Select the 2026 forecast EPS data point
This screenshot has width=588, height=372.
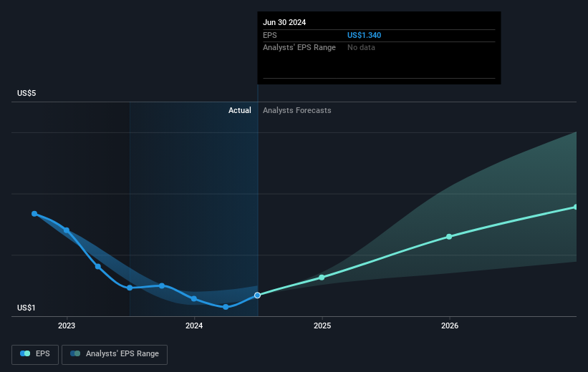coord(449,237)
